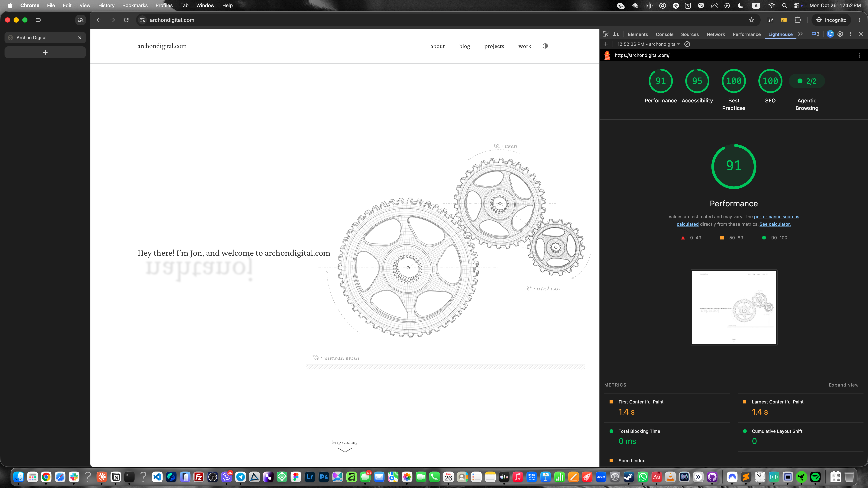Open the 3 console issues badge

click(x=815, y=34)
